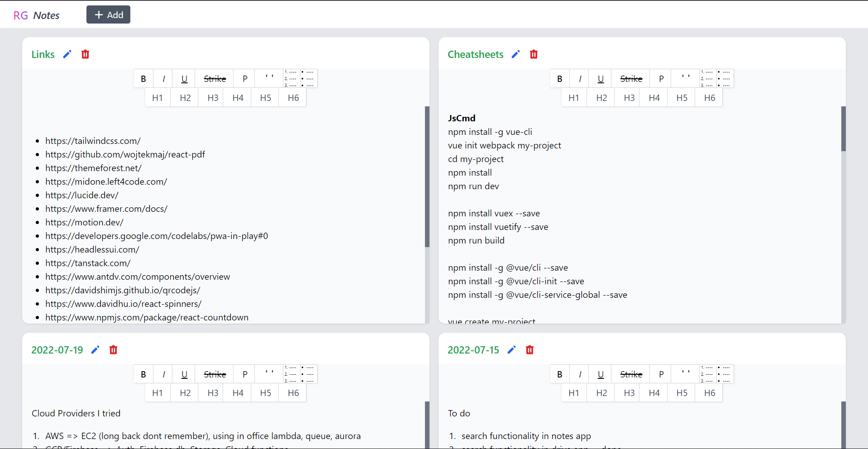This screenshot has width=868, height=449.
Task: Insert bullet list in Links note
Action: click(308, 79)
